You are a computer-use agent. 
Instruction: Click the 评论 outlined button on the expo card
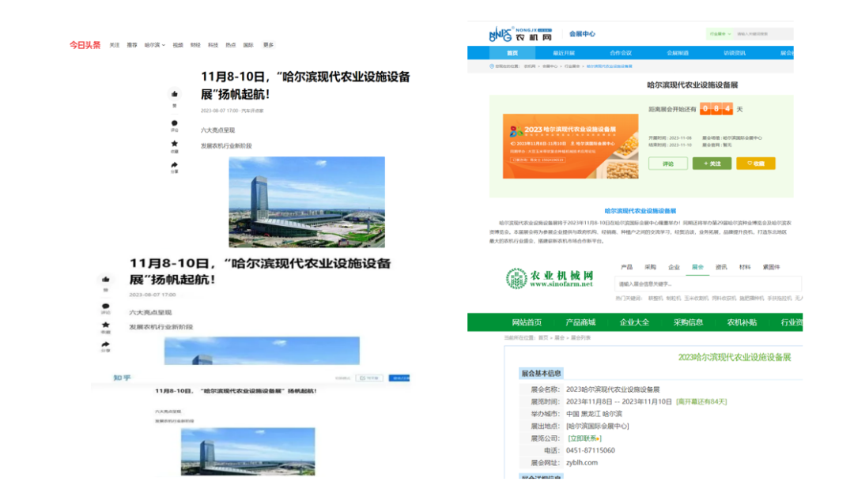point(667,164)
